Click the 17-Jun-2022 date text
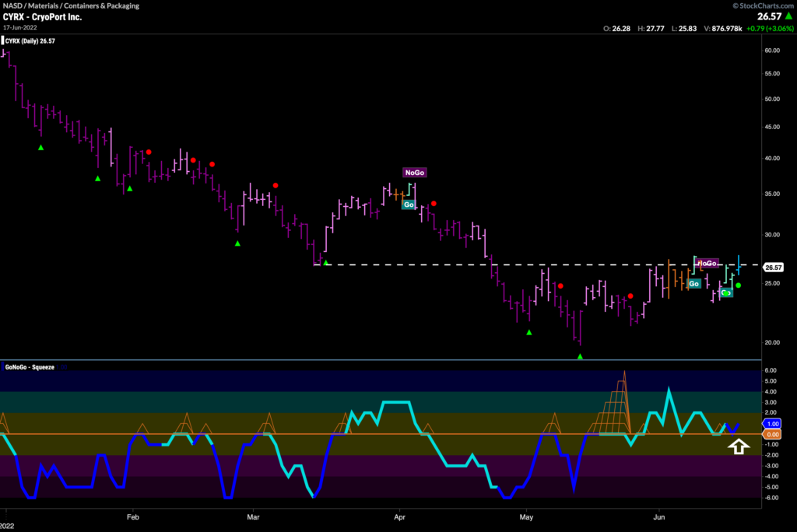 19,27
